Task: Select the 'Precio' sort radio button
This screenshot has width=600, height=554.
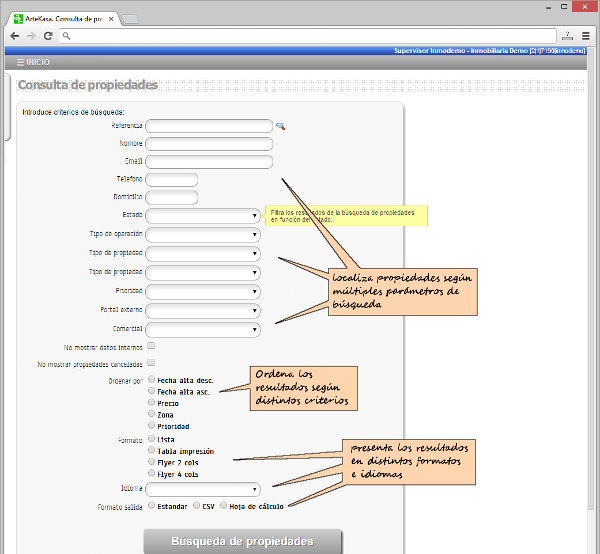Action: pyautogui.click(x=151, y=403)
